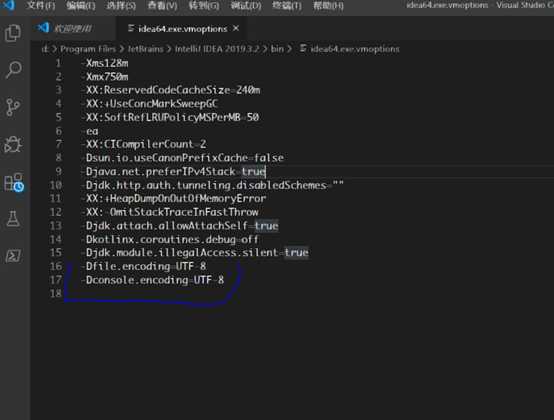Click the -Xms128m line
The width and height of the screenshot is (554, 420).
[x=105, y=63]
